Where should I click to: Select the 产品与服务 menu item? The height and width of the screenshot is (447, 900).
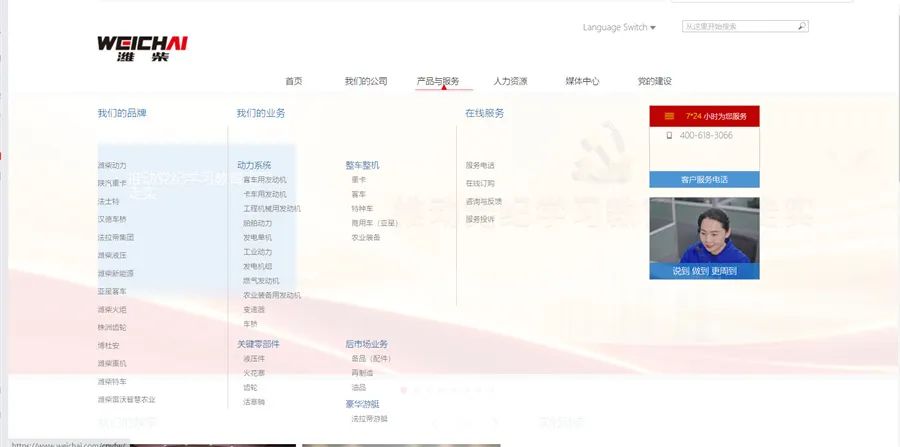(438, 81)
